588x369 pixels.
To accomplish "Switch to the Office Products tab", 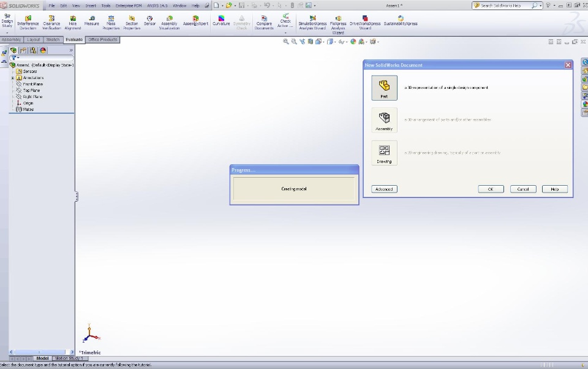I will [x=103, y=39].
